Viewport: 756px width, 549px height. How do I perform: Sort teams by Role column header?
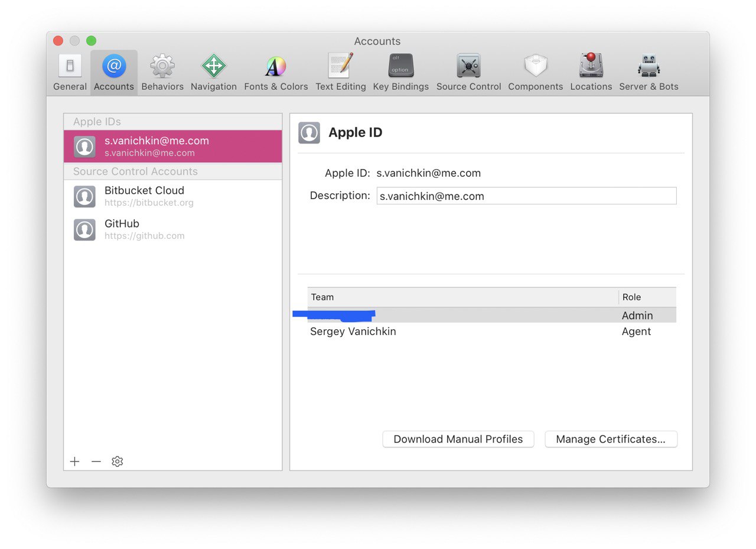tap(647, 297)
